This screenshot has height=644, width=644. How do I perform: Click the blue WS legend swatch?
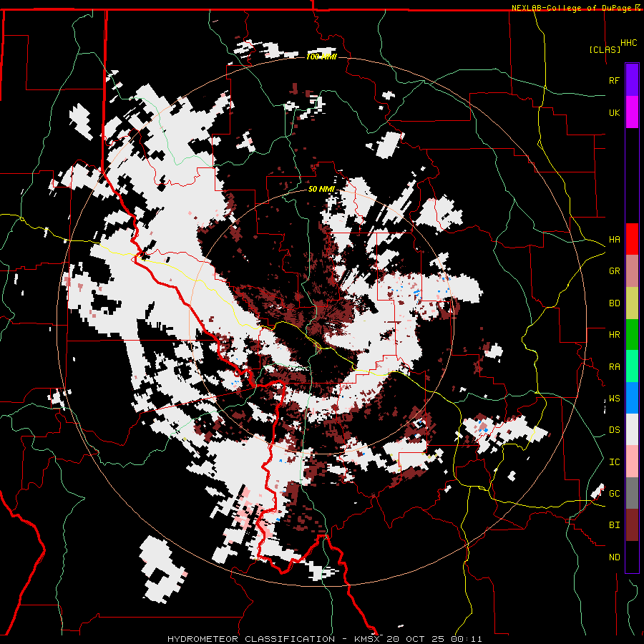click(x=632, y=398)
